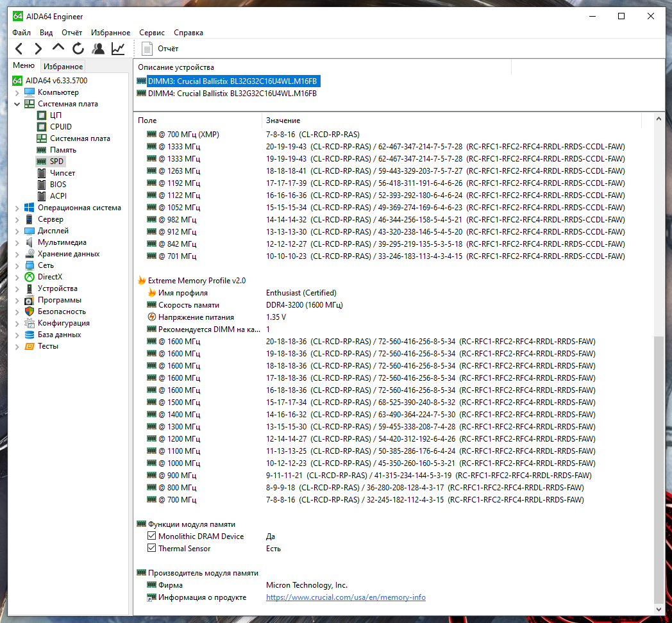Viewport: 672px width, 623px height.
Task: Select the ЦП tree item icon
Action: click(42, 115)
